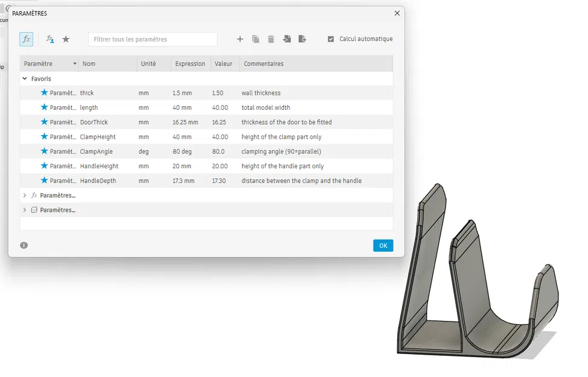Add a new parameter with plus icon
The image size is (588, 377).
(x=240, y=39)
